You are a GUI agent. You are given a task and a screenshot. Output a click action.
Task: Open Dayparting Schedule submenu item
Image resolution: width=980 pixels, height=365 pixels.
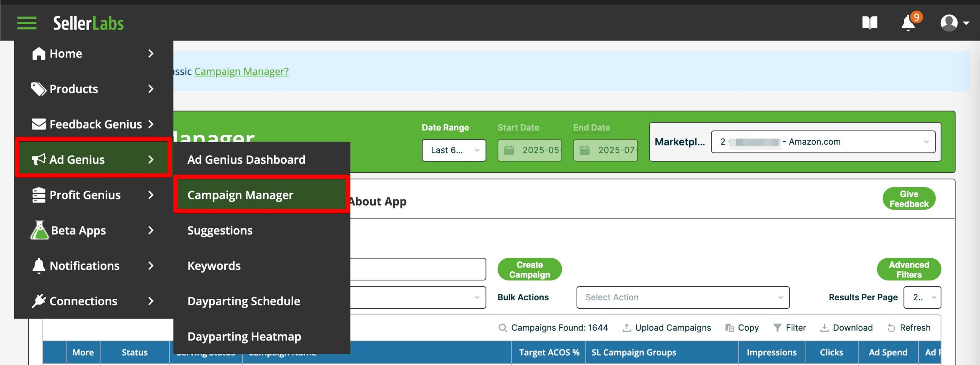point(262,301)
